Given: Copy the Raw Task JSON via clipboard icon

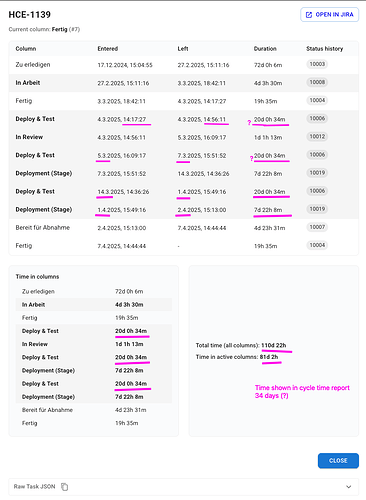Looking at the screenshot, I should click(x=65, y=487).
